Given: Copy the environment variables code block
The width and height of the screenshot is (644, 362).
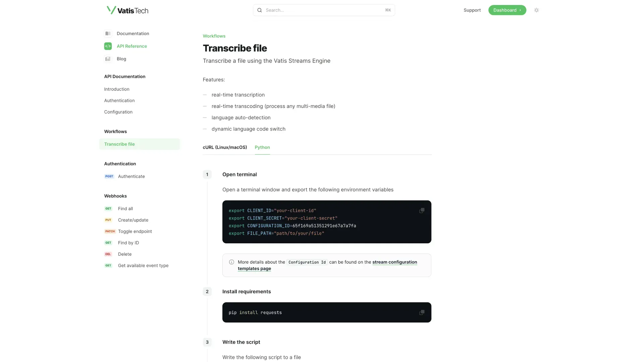Looking at the screenshot, I should pyautogui.click(x=422, y=210).
